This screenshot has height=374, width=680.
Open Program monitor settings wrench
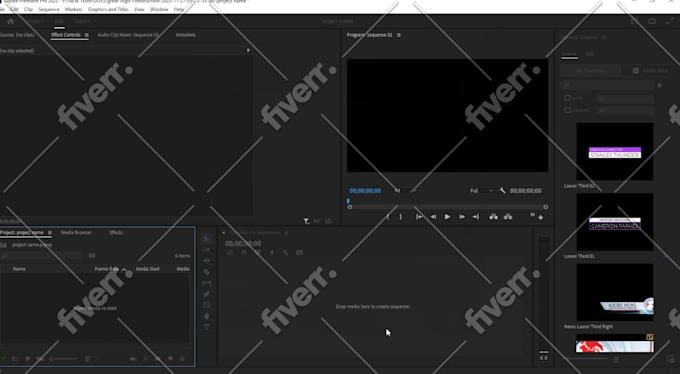click(x=502, y=190)
